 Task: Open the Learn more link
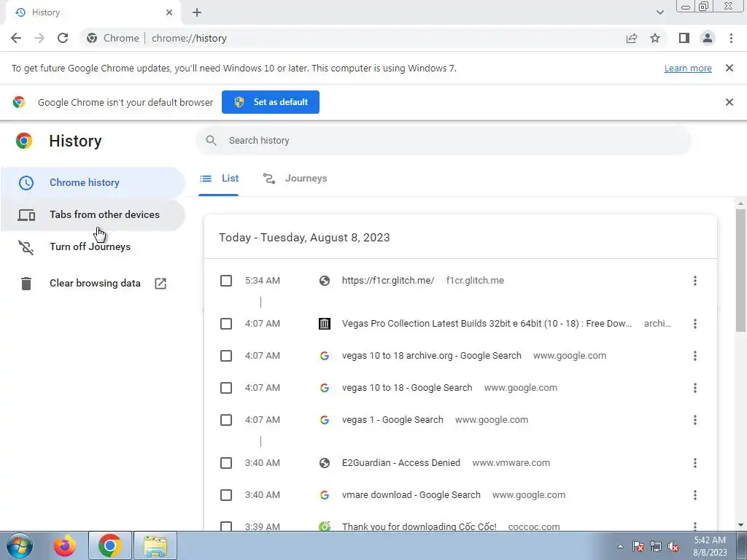click(688, 68)
